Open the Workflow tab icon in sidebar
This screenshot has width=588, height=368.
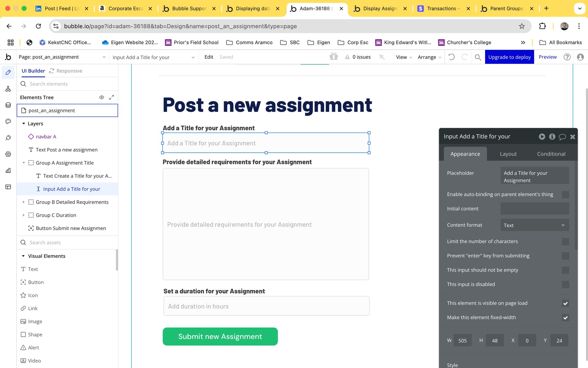(x=8, y=89)
